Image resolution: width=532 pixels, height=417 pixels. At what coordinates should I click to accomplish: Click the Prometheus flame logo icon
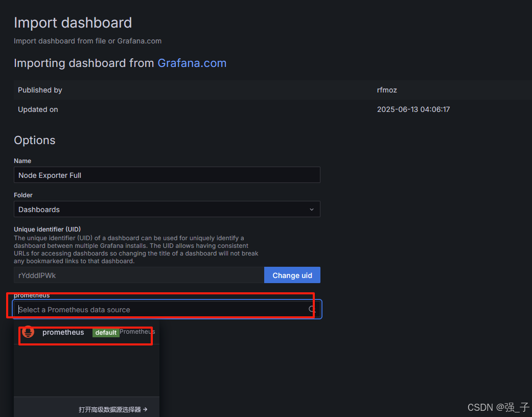pos(28,332)
